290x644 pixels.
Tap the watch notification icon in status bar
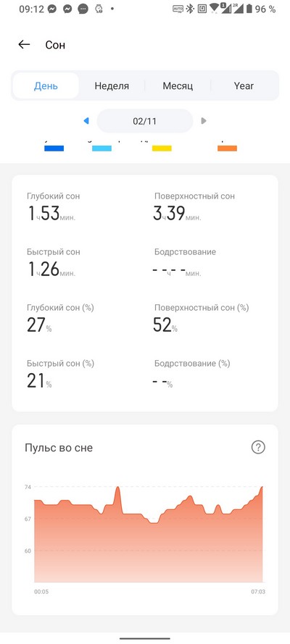pos(99,9)
